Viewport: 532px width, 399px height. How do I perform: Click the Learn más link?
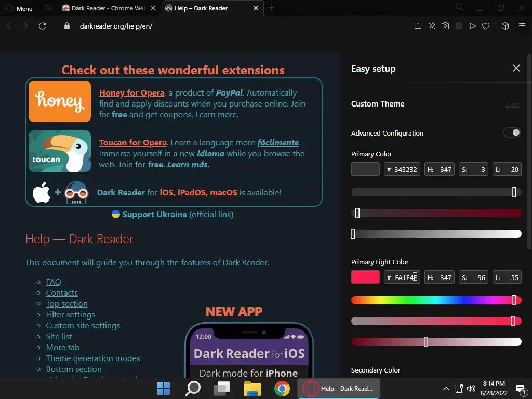pos(187,165)
